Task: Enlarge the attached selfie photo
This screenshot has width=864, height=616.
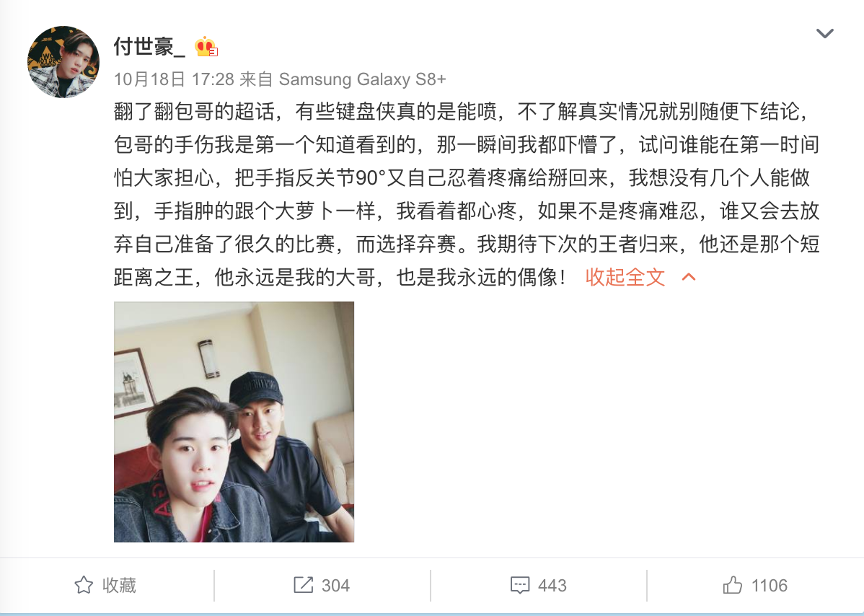Action: tap(234, 422)
